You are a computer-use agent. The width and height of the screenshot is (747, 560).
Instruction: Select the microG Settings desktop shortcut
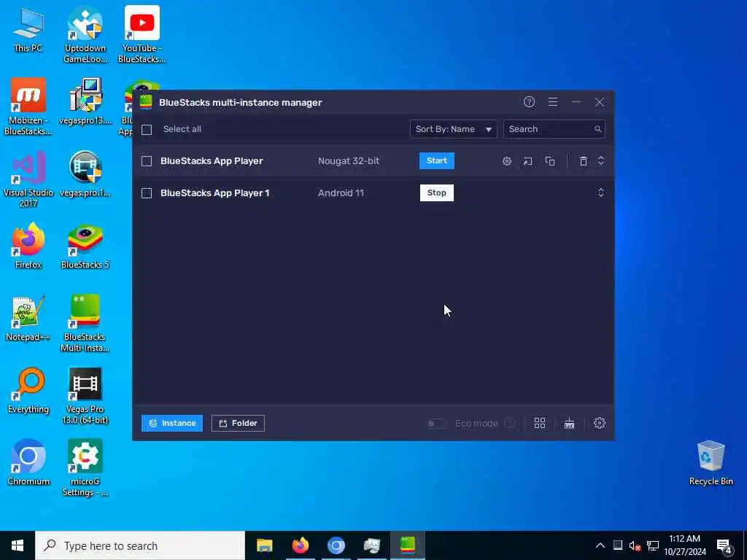[x=85, y=467]
